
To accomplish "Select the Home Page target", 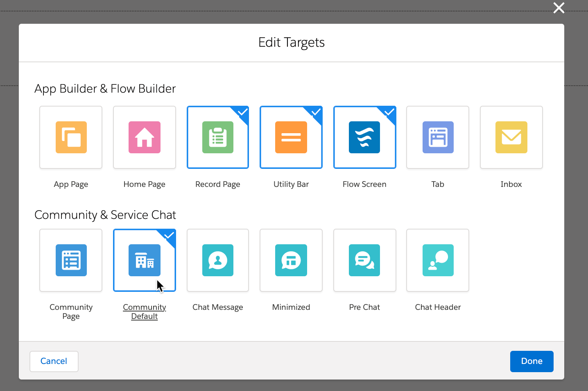I will click(x=144, y=137).
